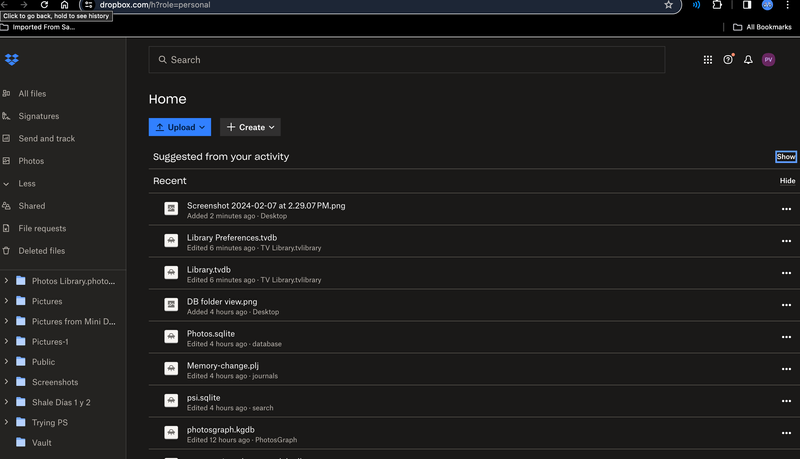Expand the Screenshots folder
Screen dimensions: 800x459
pos(6,381)
